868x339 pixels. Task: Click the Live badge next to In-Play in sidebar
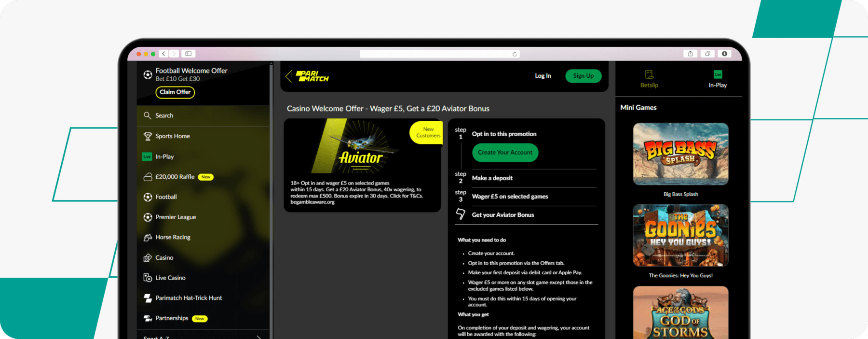pyautogui.click(x=147, y=156)
